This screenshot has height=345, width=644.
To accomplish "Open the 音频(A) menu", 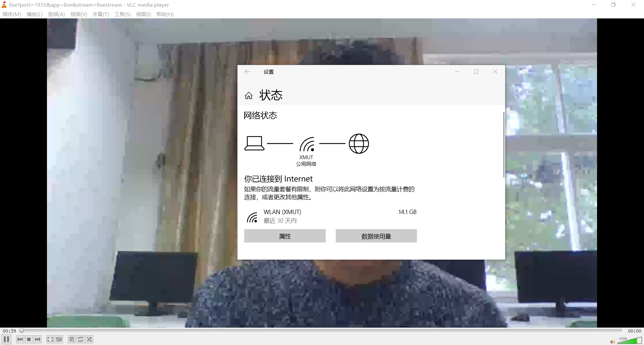I will pyautogui.click(x=56, y=14).
